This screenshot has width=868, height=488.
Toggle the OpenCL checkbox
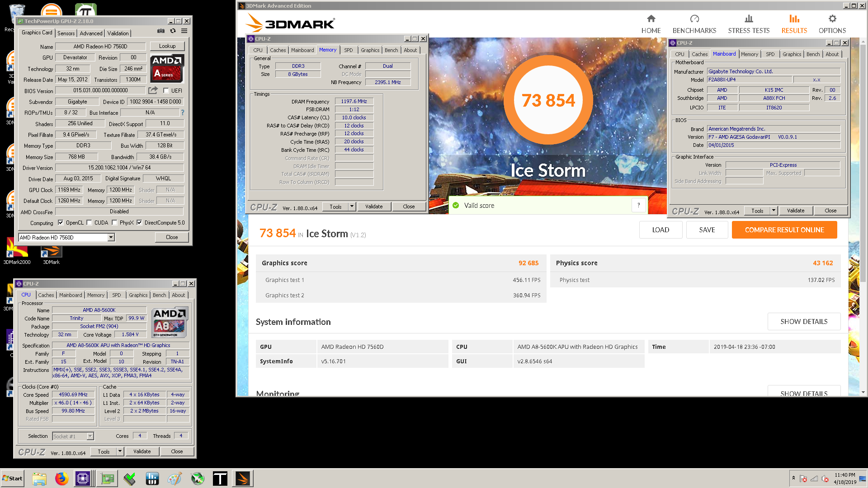[61, 223]
